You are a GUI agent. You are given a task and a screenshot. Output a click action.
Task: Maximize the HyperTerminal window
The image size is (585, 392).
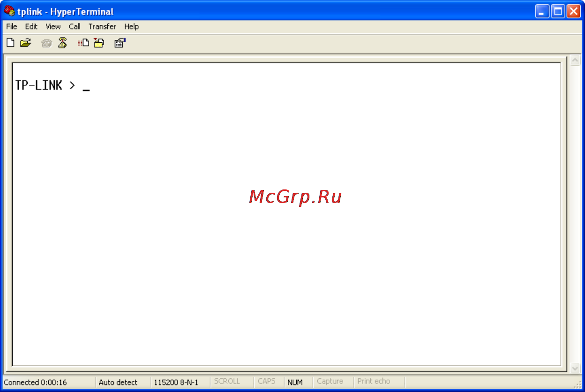click(x=558, y=12)
